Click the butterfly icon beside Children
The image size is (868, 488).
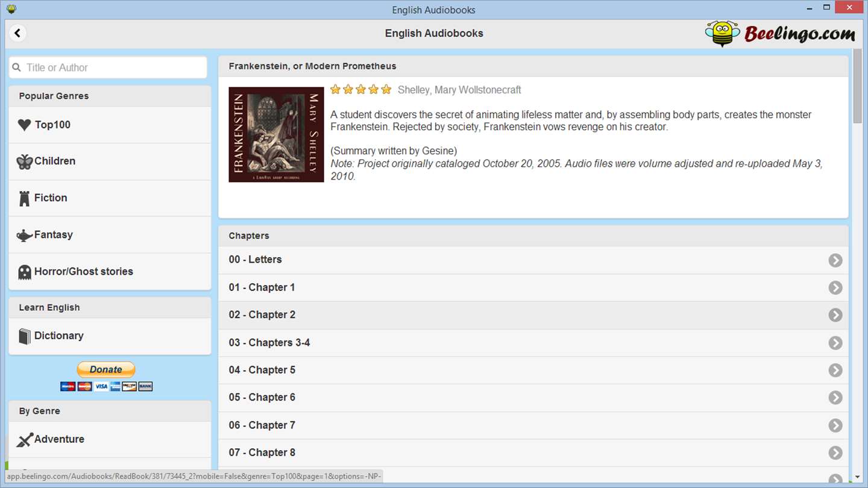coord(24,161)
